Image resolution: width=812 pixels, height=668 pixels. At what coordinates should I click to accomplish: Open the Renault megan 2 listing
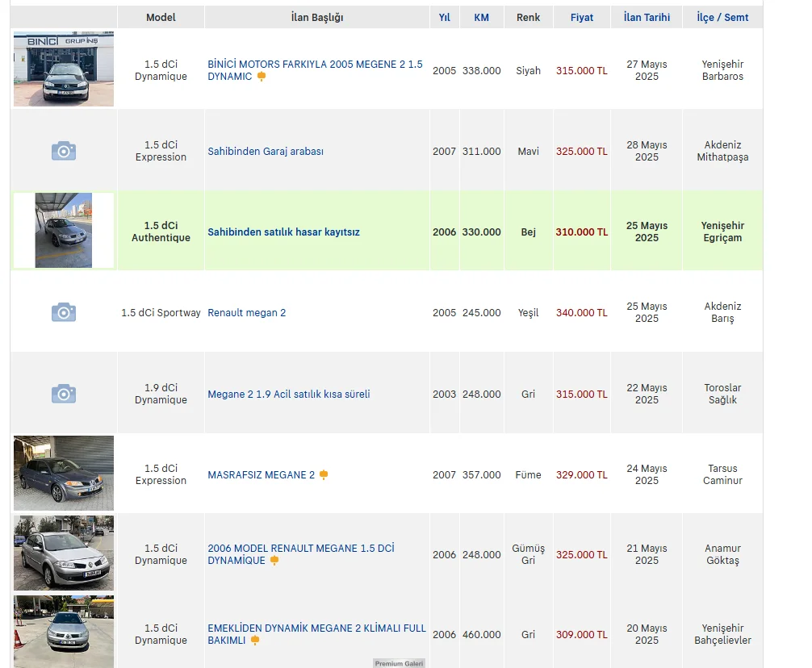[x=246, y=312]
